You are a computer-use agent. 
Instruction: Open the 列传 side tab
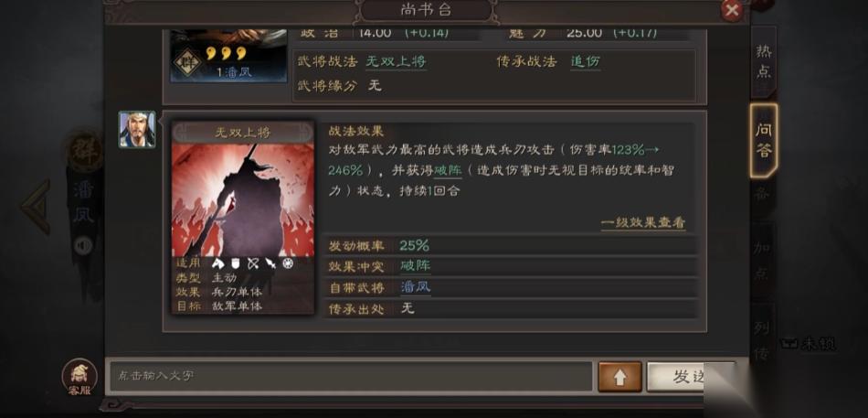tap(762, 339)
